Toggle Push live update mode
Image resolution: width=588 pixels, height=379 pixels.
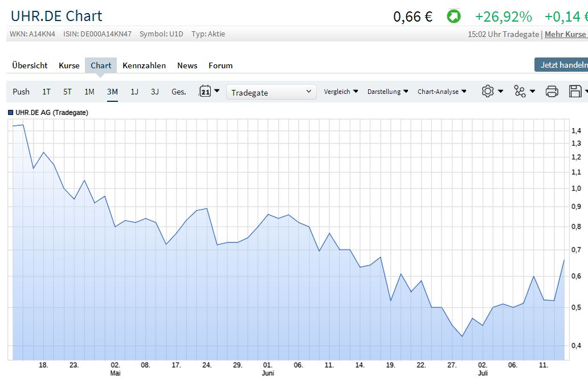point(21,92)
